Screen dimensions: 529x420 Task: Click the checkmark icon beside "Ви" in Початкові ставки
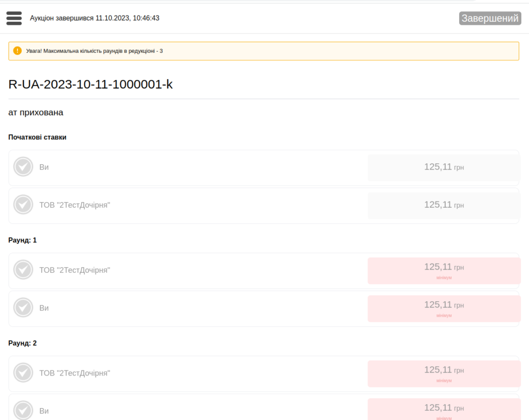point(23,167)
